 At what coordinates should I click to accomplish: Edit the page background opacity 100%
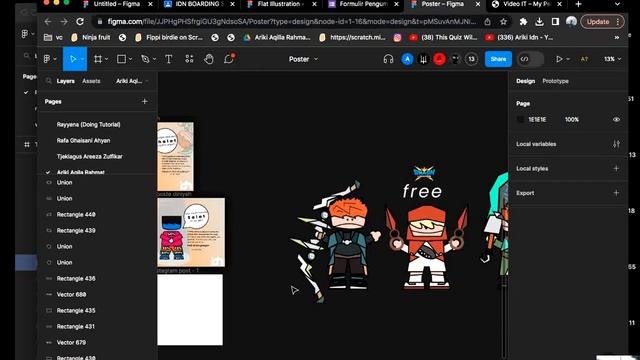click(571, 120)
